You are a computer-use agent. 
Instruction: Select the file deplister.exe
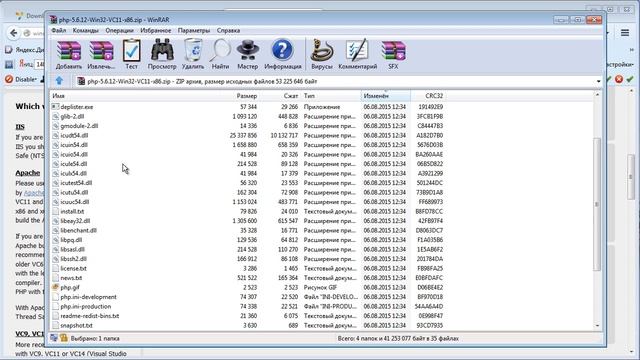pos(77,107)
